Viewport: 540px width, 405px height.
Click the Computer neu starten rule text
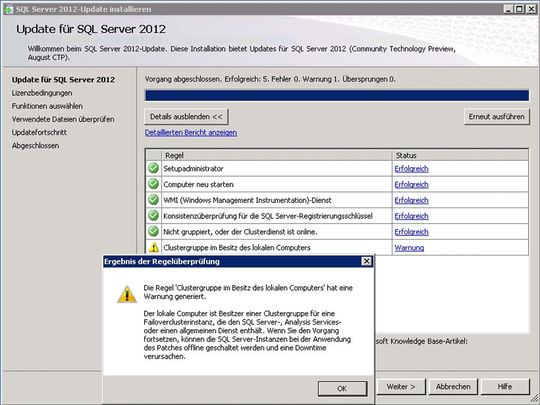pos(198,185)
